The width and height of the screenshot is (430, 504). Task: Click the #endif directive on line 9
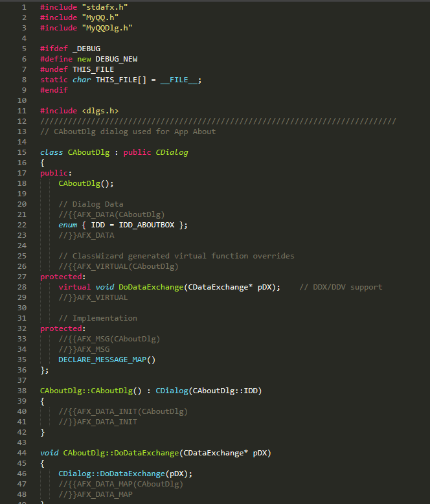pos(54,90)
